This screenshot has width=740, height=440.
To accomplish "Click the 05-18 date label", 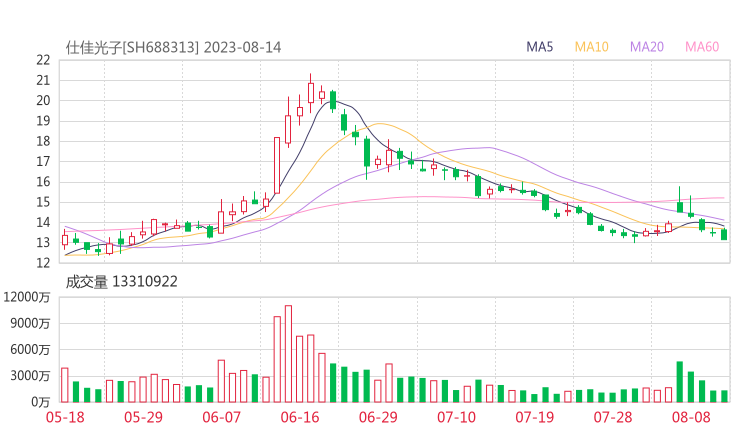I will [65, 417].
